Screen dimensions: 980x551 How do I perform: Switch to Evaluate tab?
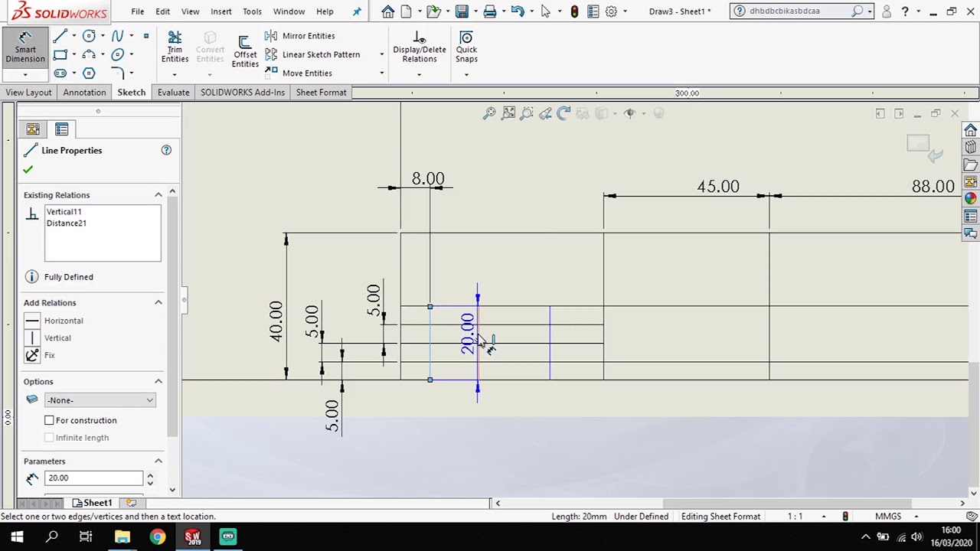(173, 93)
